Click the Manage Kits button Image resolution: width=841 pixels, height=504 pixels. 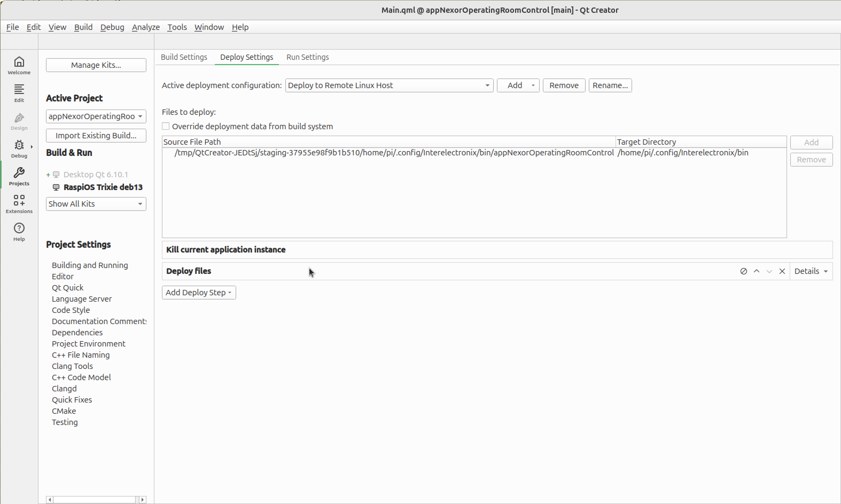[x=96, y=65]
